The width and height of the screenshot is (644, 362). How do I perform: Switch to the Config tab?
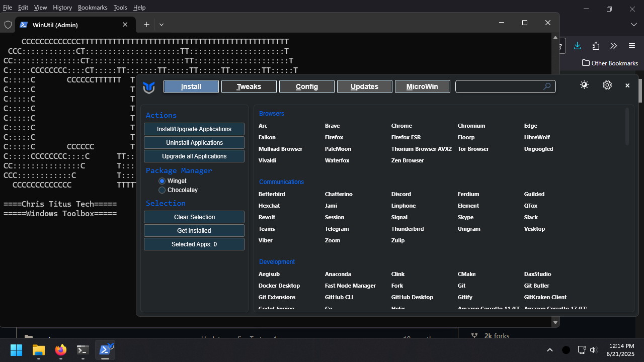tap(307, 86)
